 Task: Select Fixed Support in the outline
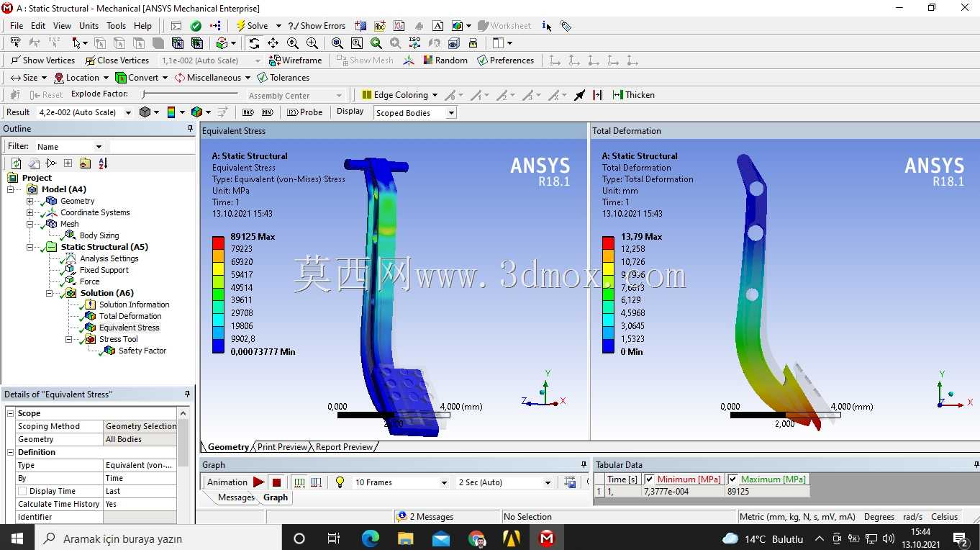(104, 270)
